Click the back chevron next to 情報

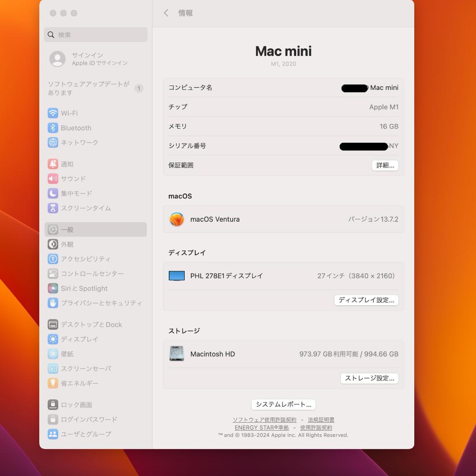coord(166,13)
